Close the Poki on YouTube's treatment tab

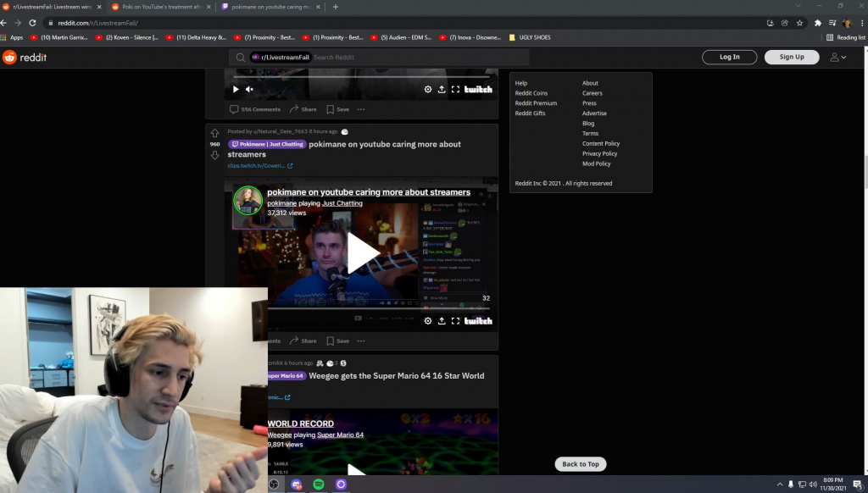[x=209, y=7]
